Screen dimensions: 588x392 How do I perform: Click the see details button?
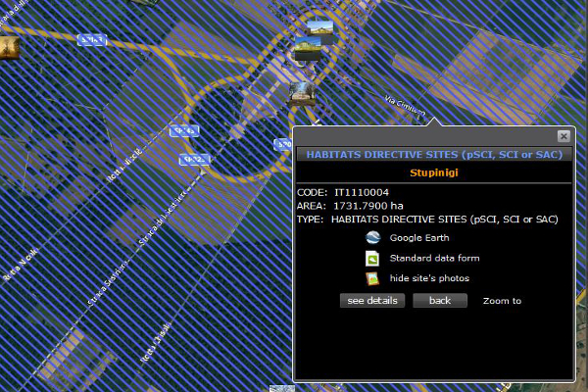372,301
